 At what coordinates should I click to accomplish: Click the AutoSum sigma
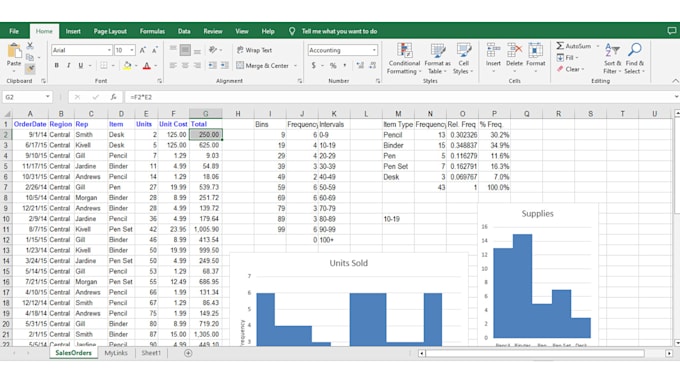coord(560,46)
